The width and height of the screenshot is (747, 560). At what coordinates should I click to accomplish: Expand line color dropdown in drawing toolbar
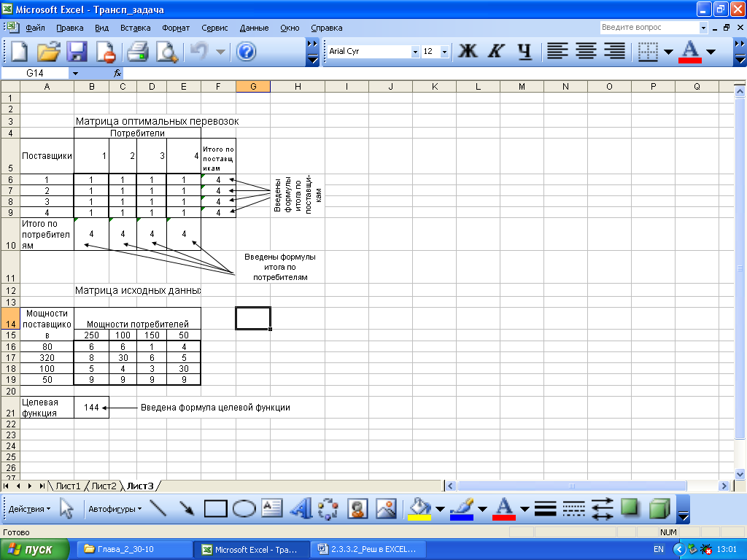click(x=482, y=509)
